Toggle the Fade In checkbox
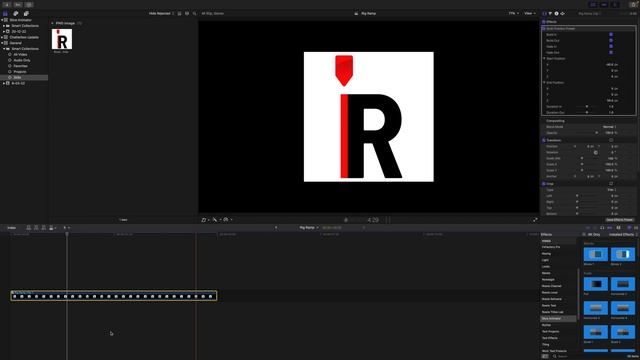 [x=611, y=47]
